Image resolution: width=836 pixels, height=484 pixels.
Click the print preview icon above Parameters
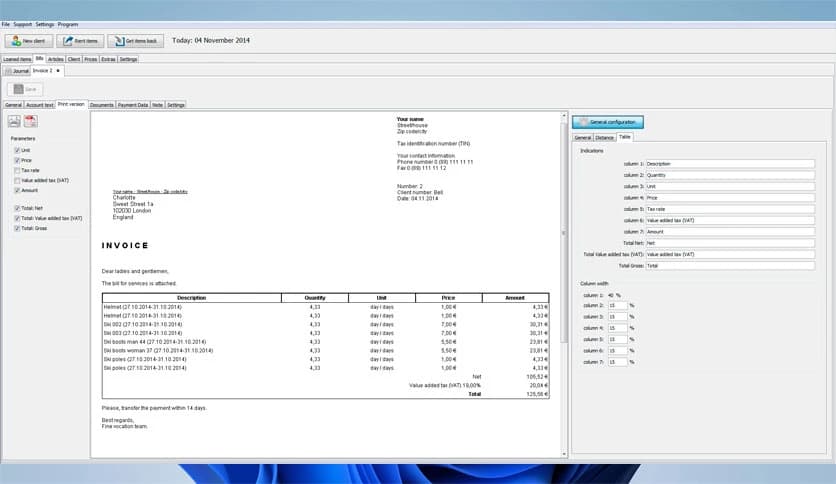coord(15,121)
